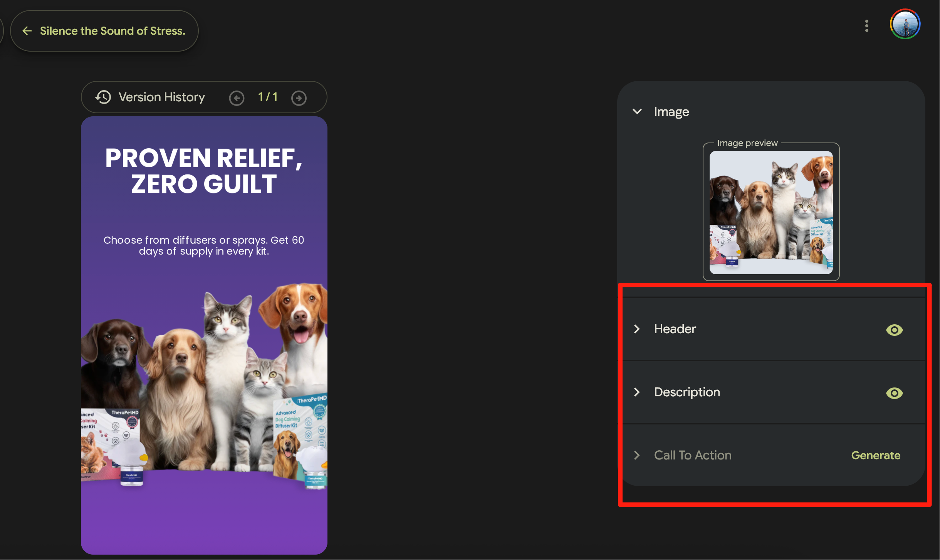Click the version counter 1 / 1
The width and height of the screenshot is (940, 560).
[x=268, y=97]
